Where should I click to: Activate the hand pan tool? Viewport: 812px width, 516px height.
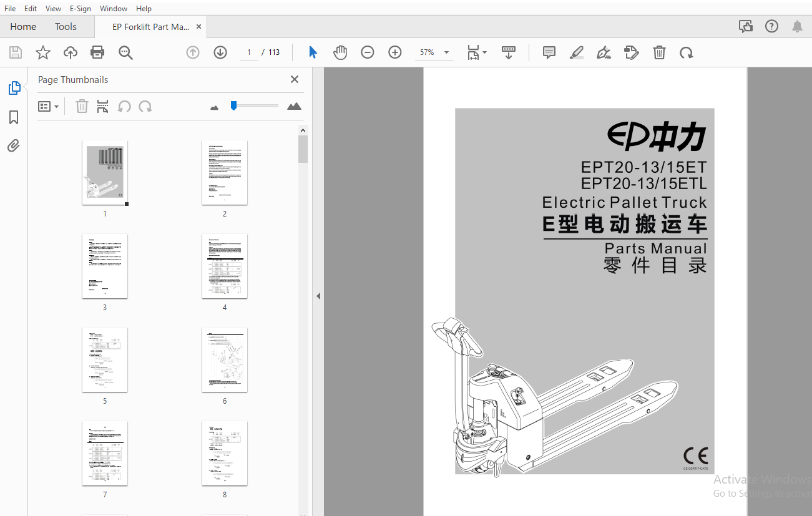pyautogui.click(x=340, y=52)
